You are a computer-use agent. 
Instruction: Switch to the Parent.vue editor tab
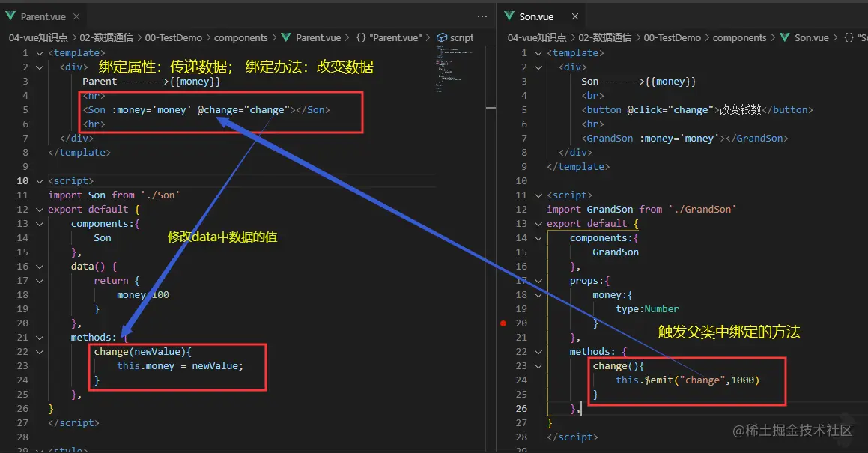tap(43, 16)
